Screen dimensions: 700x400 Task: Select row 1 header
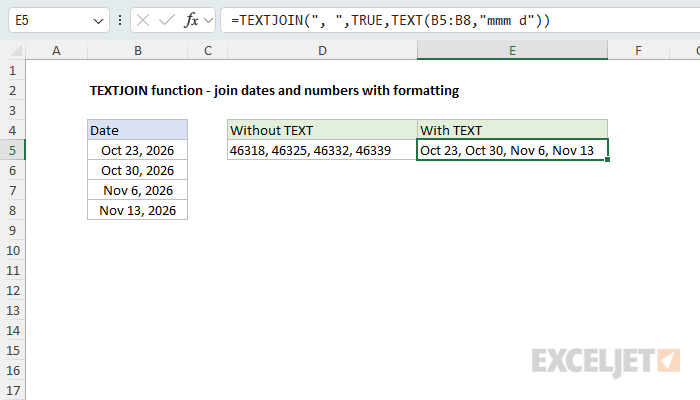click(x=12, y=71)
